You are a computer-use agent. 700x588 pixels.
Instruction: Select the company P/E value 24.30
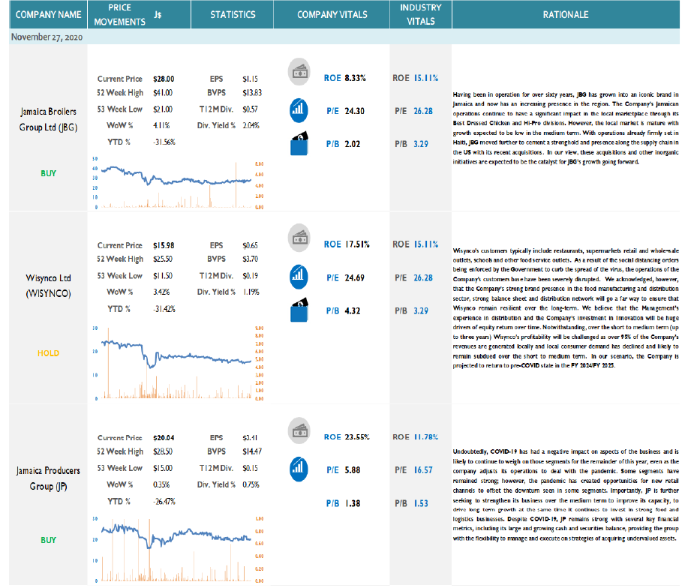click(x=354, y=111)
